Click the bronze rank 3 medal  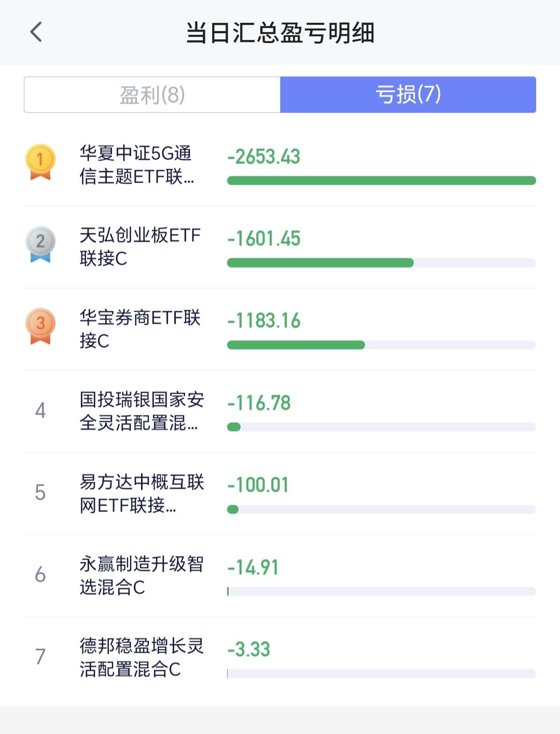tap(40, 326)
